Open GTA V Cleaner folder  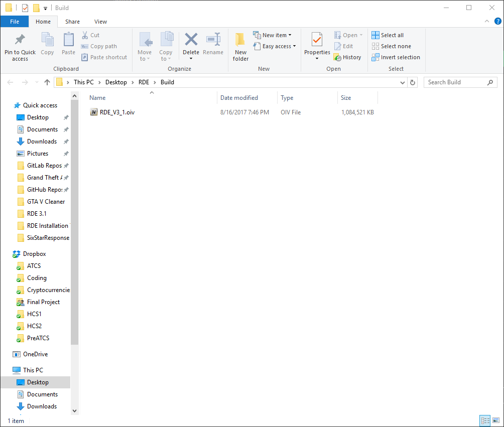pos(46,201)
